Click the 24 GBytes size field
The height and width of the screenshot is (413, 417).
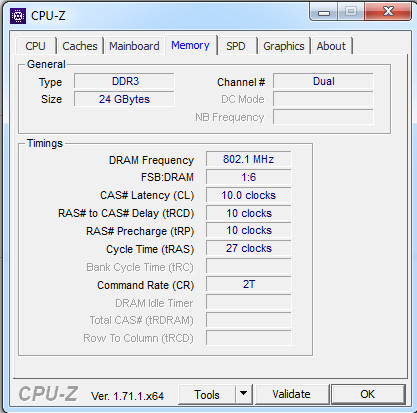124,99
